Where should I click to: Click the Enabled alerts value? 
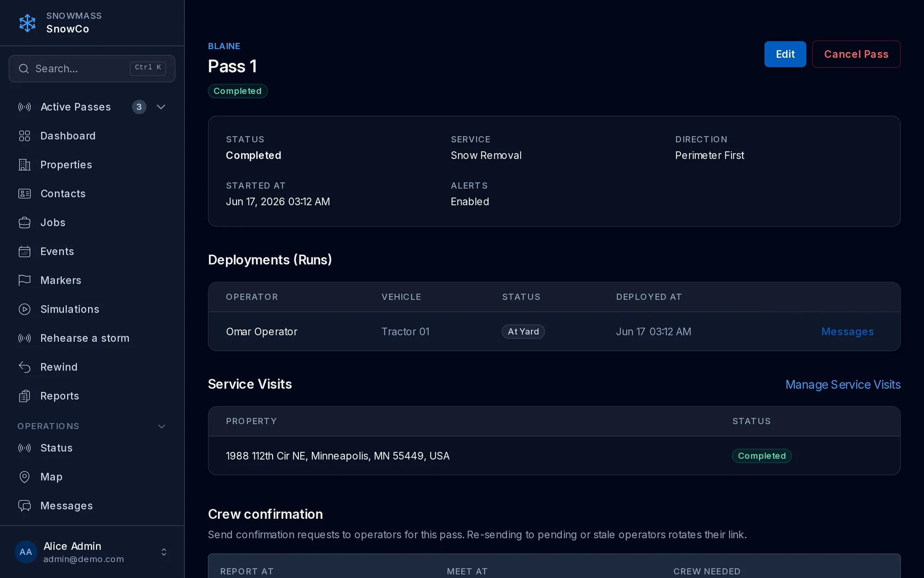(x=469, y=202)
